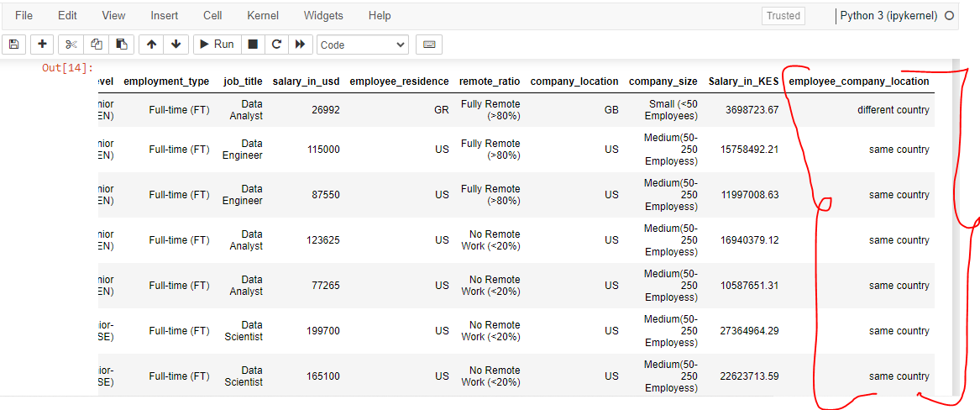Click the GB company location cell
Image resolution: width=980 pixels, height=410 pixels.
611,110
